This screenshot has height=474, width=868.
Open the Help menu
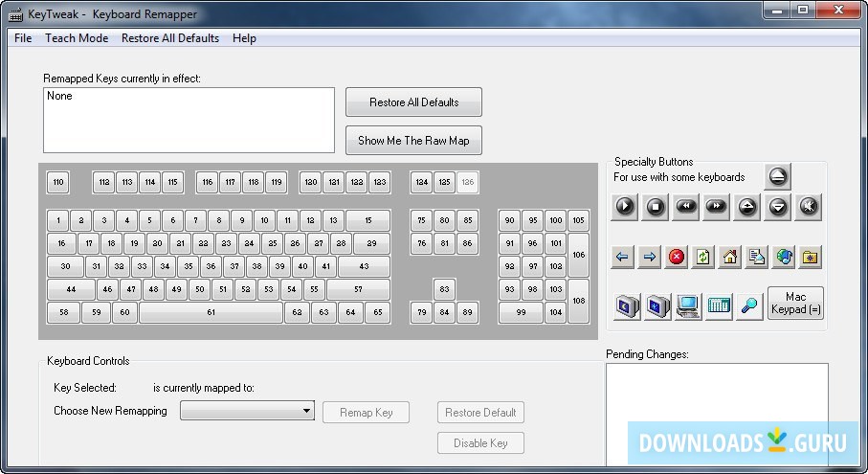(x=244, y=38)
